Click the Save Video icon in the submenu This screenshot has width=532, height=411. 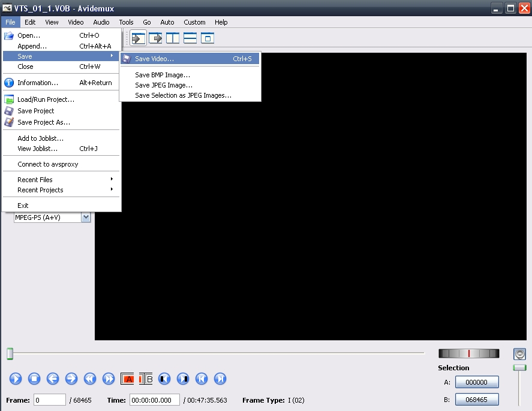coord(127,59)
